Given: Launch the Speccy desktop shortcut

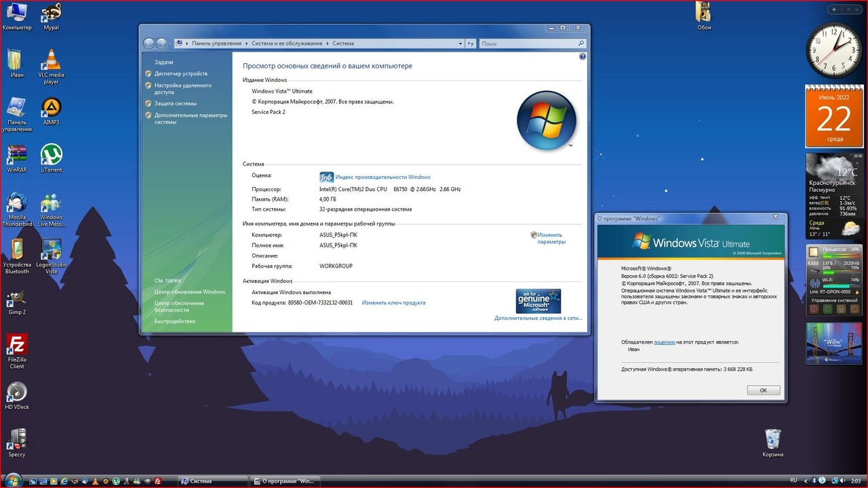Looking at the screenshot, I should point(17,443).
